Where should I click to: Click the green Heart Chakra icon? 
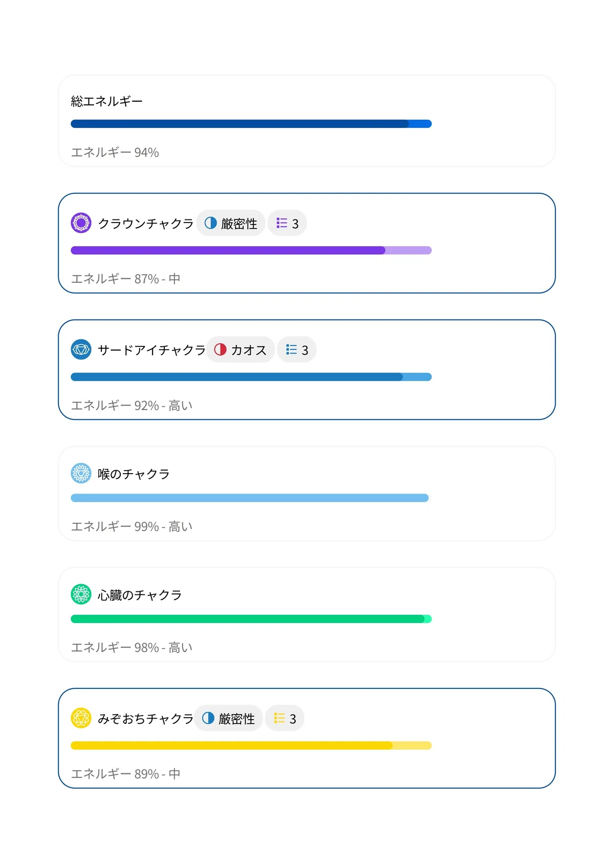(x=81, y=594)
